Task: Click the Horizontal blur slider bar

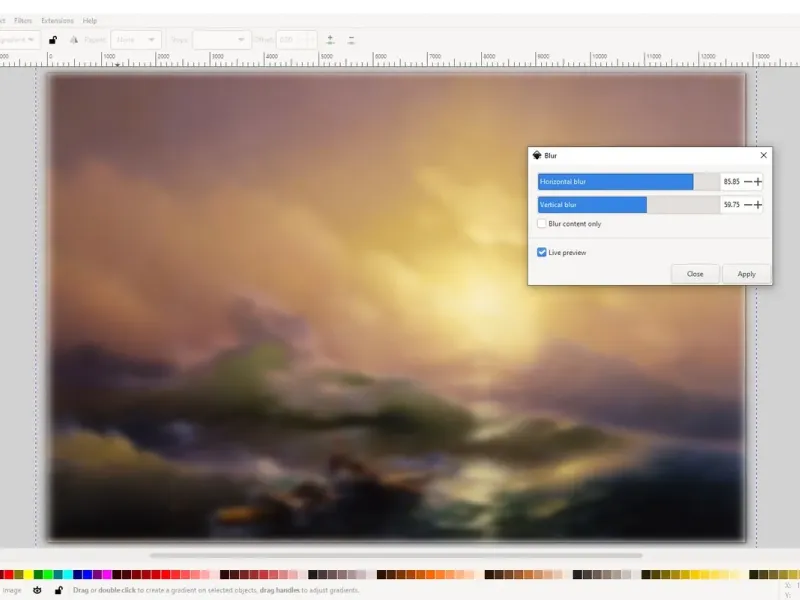Action: (629, 182)
